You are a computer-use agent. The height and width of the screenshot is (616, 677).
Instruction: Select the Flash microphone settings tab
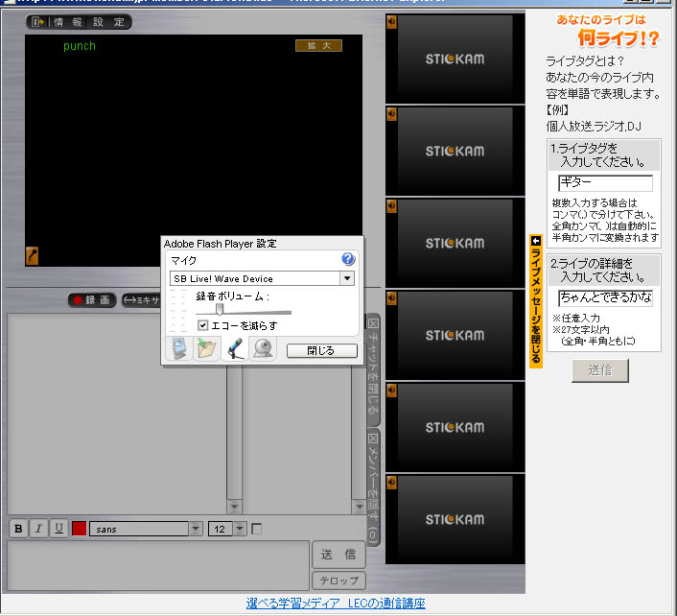click(234, 348)
